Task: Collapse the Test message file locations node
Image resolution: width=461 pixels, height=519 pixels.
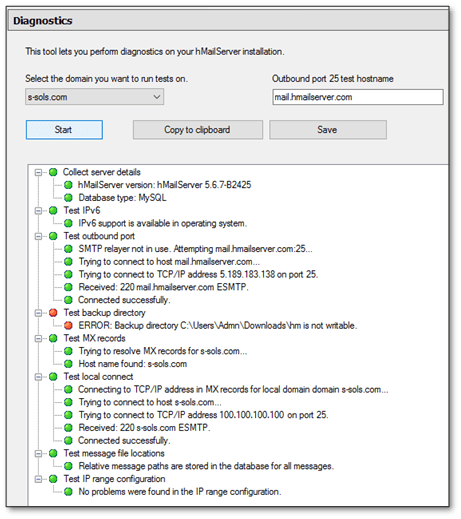Action: pos(39,453)
